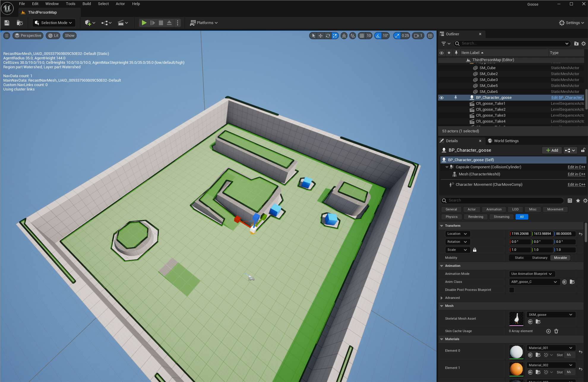This screenshot has height=382, width=588.
Task: Toggle visibility eye of BP_Character_goose
Action: pyautogui.click(x=442, y=98)
